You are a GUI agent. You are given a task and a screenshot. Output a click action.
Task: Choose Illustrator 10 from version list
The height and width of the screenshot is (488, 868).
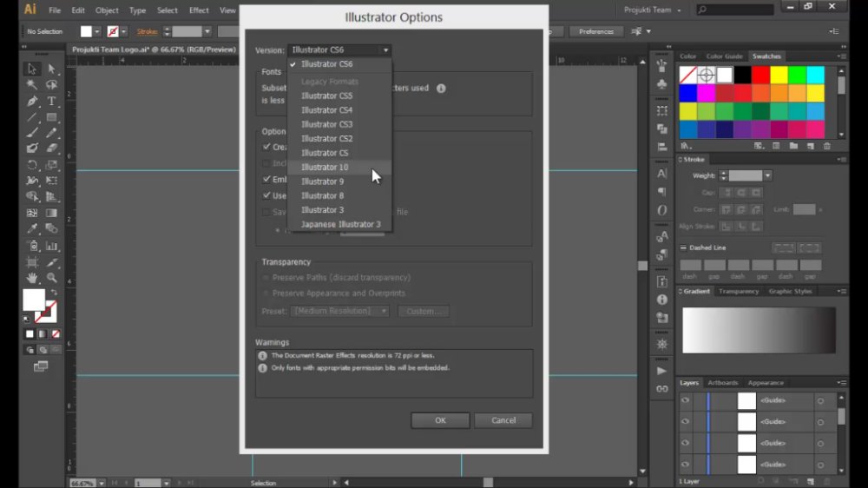[339, 168]
